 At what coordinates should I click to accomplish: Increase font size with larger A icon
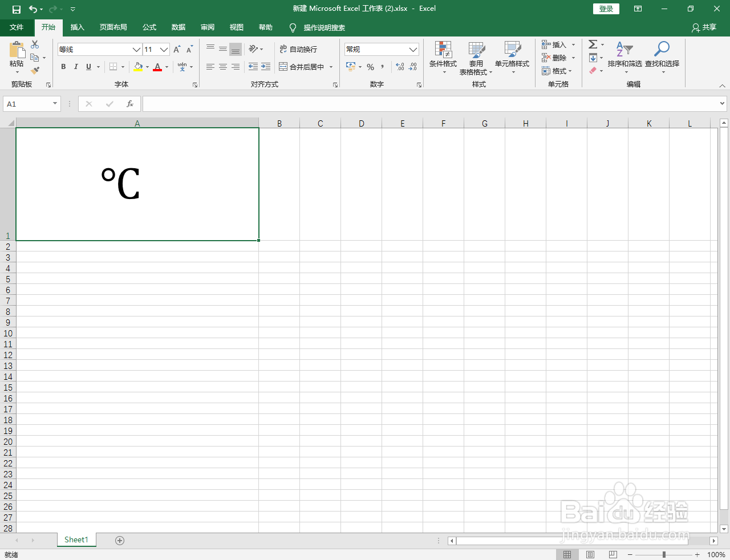coord(177,50)
